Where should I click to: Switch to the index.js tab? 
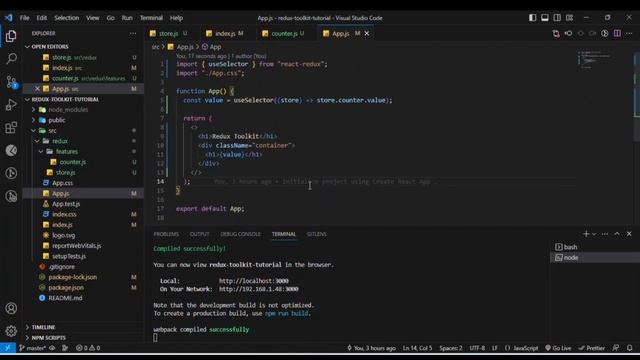tap(224, 33)
